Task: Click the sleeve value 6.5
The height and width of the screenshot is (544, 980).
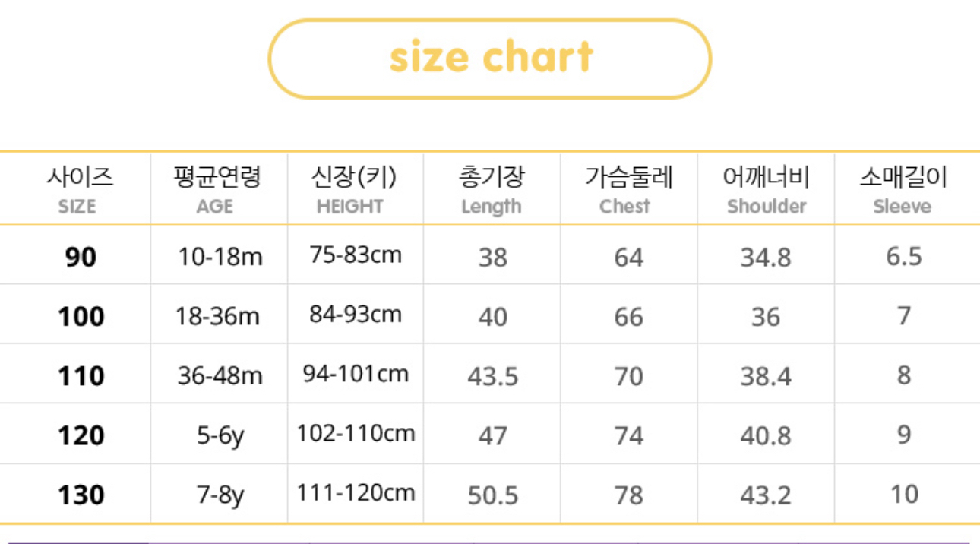Action: (903, 256)
